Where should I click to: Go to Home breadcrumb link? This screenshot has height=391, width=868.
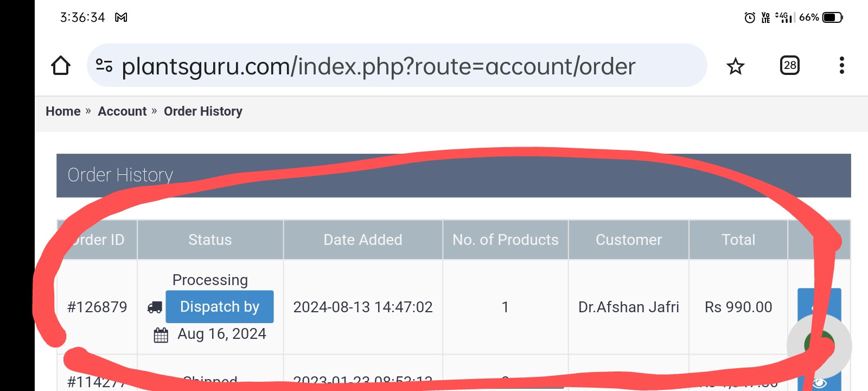(63, 111)
